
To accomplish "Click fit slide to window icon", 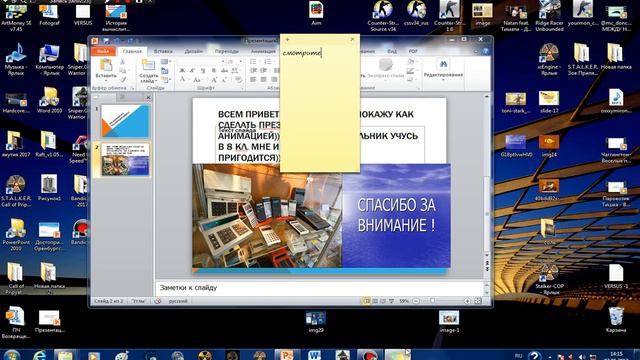I will click(x=478, y=301).
